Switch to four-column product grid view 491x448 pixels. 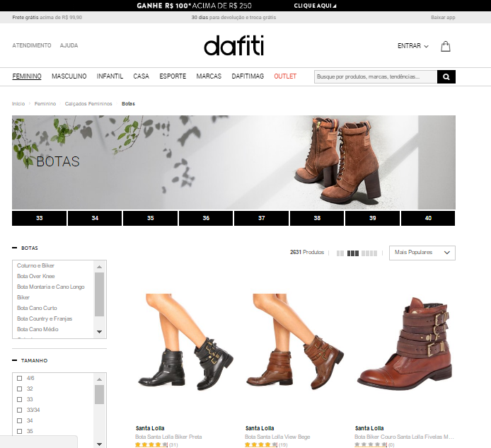tap(370, 253)
